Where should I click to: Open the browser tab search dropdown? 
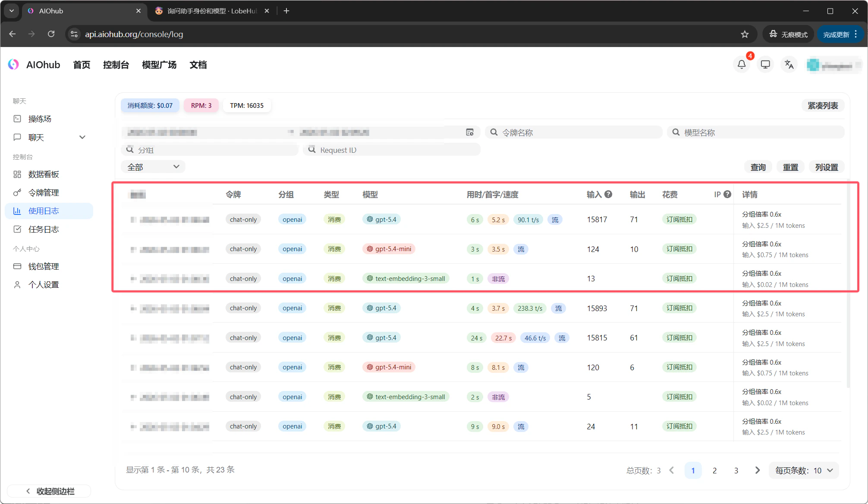coord(12,11)
